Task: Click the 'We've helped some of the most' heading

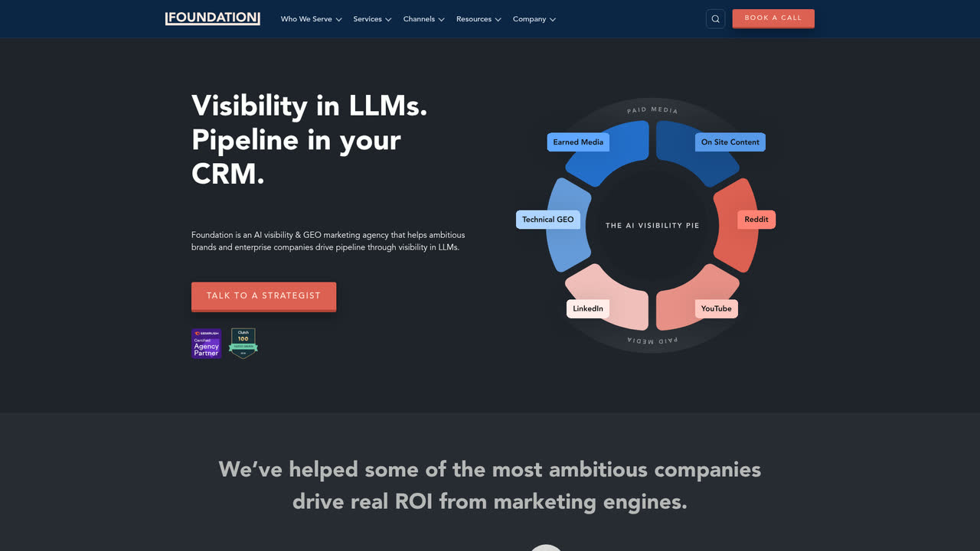Action: [490, 485]
